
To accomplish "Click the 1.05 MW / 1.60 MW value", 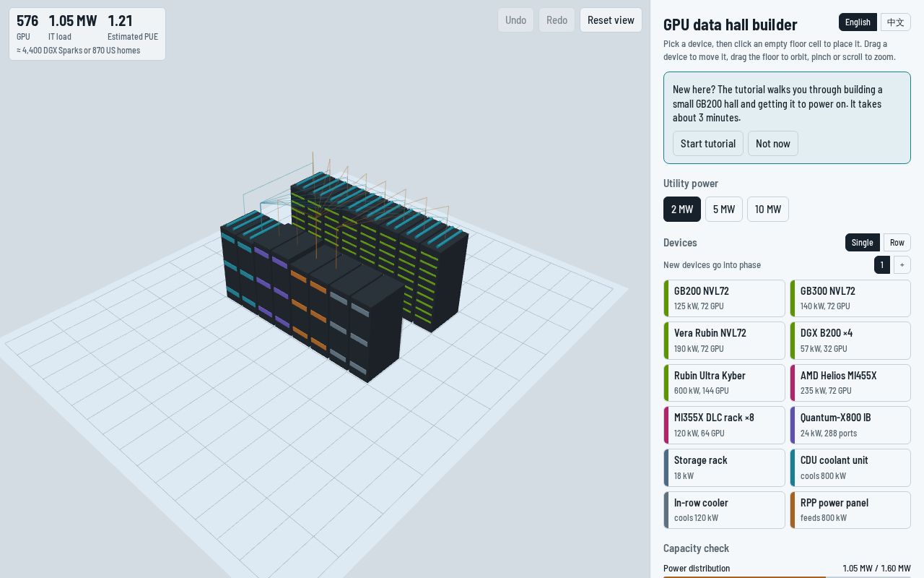I will point(877,569).
